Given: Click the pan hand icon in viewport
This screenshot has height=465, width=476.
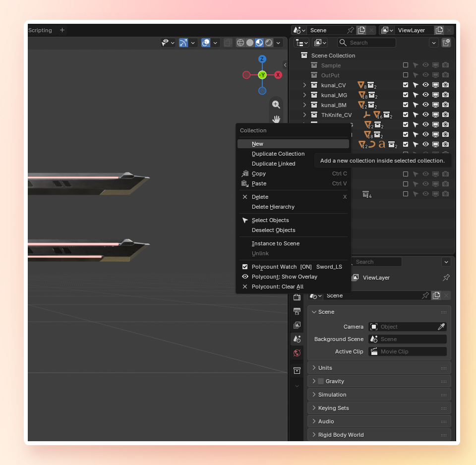Looking at the screenshot, I should (276, 119).
